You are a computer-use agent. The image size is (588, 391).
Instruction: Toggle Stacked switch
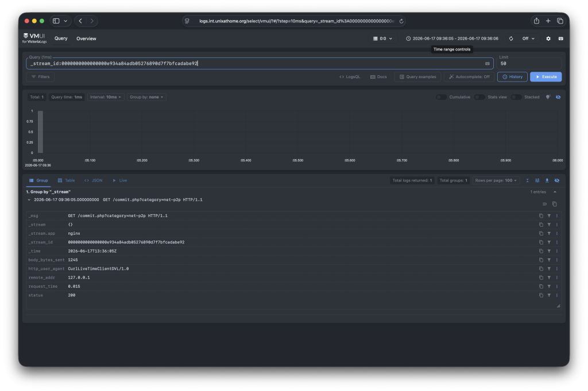click(516, 97)
